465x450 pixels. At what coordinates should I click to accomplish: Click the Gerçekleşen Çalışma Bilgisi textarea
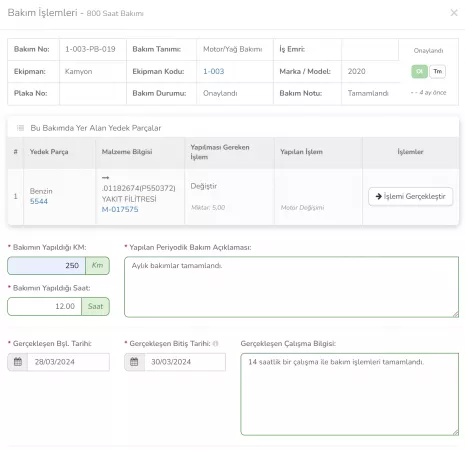click(x=349, y=394)
